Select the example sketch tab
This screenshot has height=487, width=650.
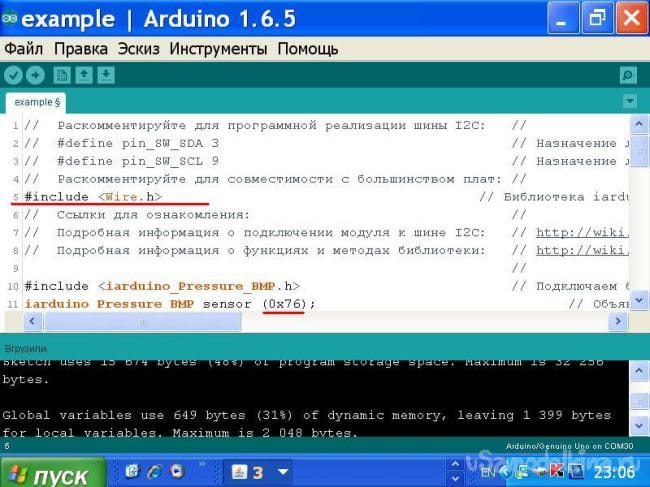click(37, 102)
